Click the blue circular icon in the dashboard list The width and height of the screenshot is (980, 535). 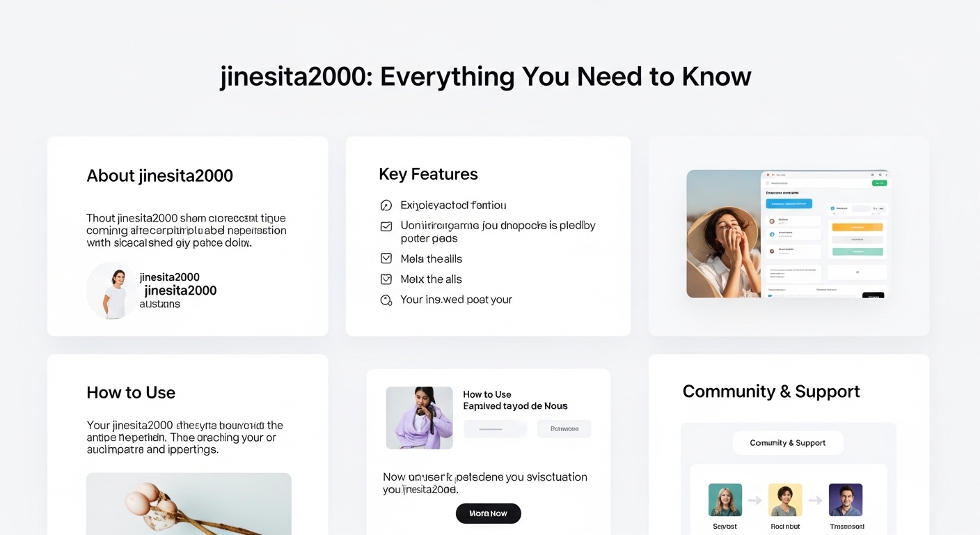(x=771, y=234)
